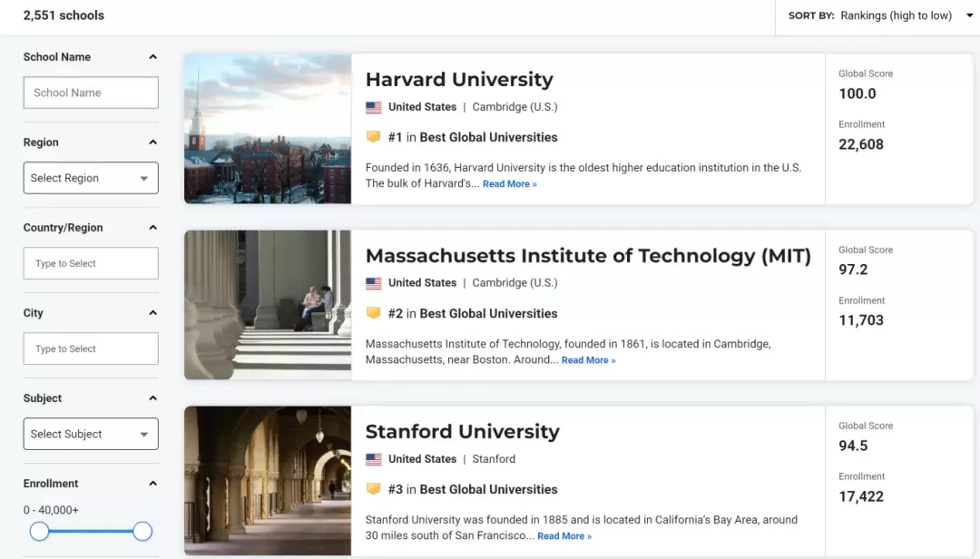
Task: Open the Harvard University campus thumbnail
Action: [x=268, y=129]
